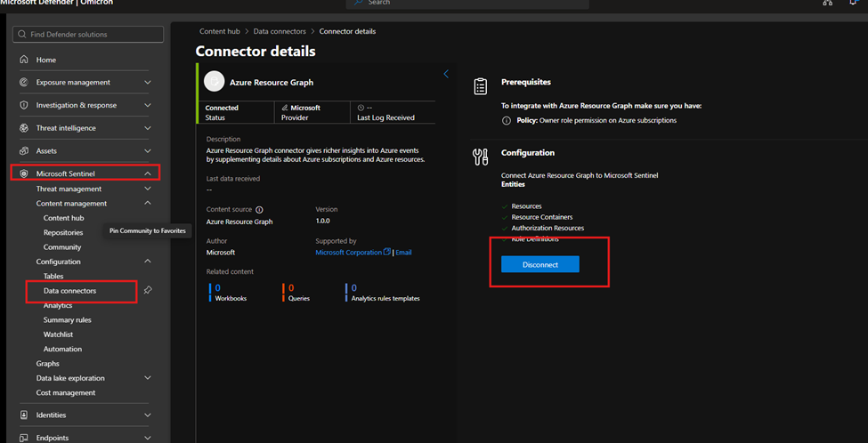The image size is (868, 443).
Task: Expand Identities chevron
Action: [x=147, y=415]
